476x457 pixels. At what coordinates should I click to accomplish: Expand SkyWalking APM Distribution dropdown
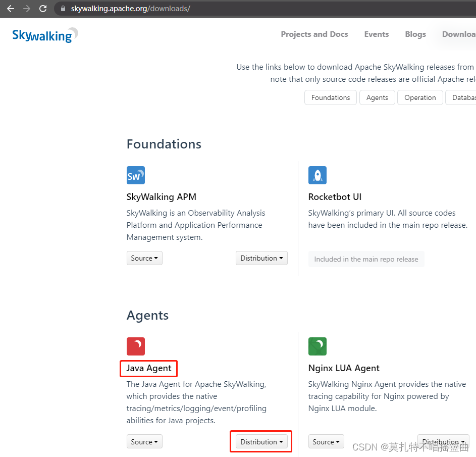[x=261, y=258]
